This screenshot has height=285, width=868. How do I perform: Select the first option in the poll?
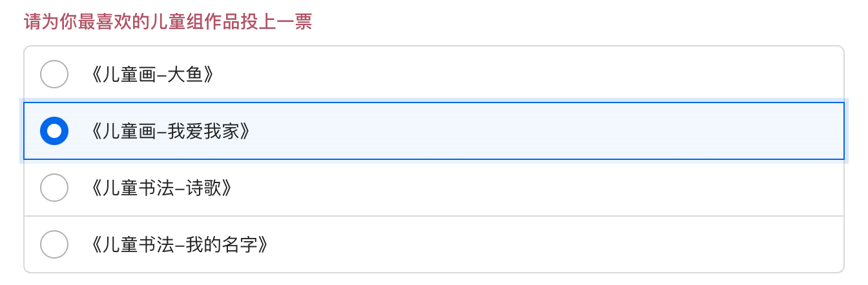click(x=54, y=74)
